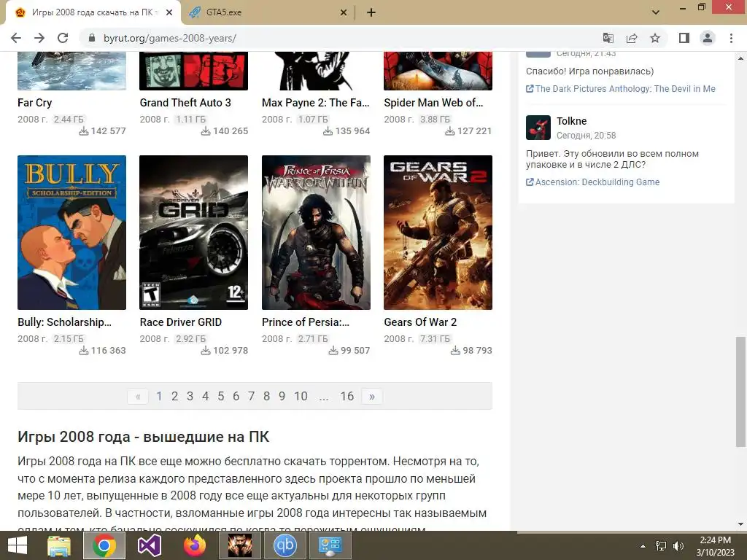
Task: Open the game taskbar icon beside Firefox
Action: (x=239, y=545)
